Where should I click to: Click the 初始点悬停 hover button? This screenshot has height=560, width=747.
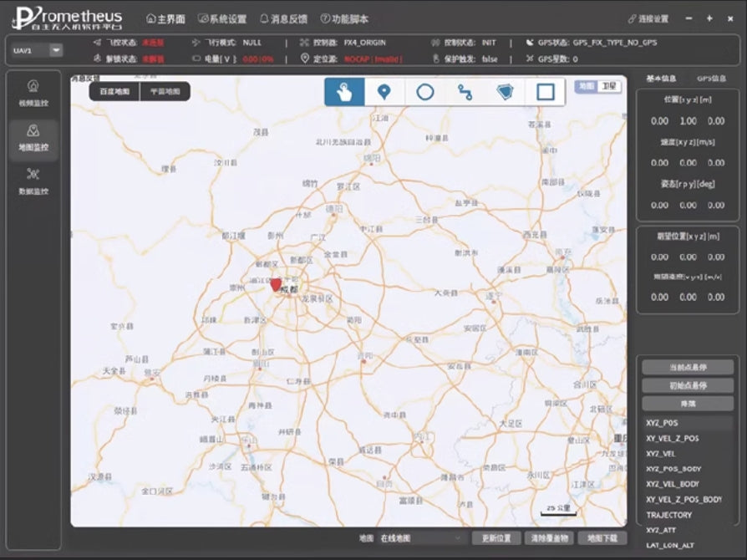pyautogui.click(x=688, y=385)
